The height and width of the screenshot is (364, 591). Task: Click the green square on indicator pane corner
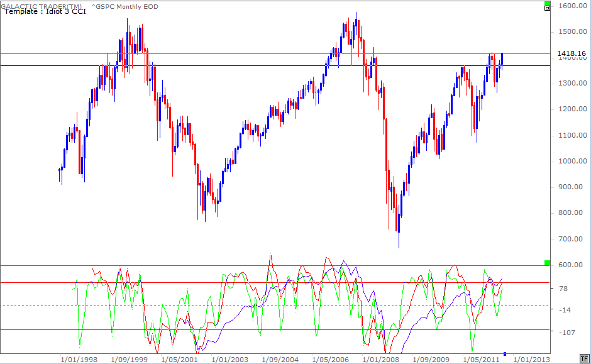tap(547, 263)
